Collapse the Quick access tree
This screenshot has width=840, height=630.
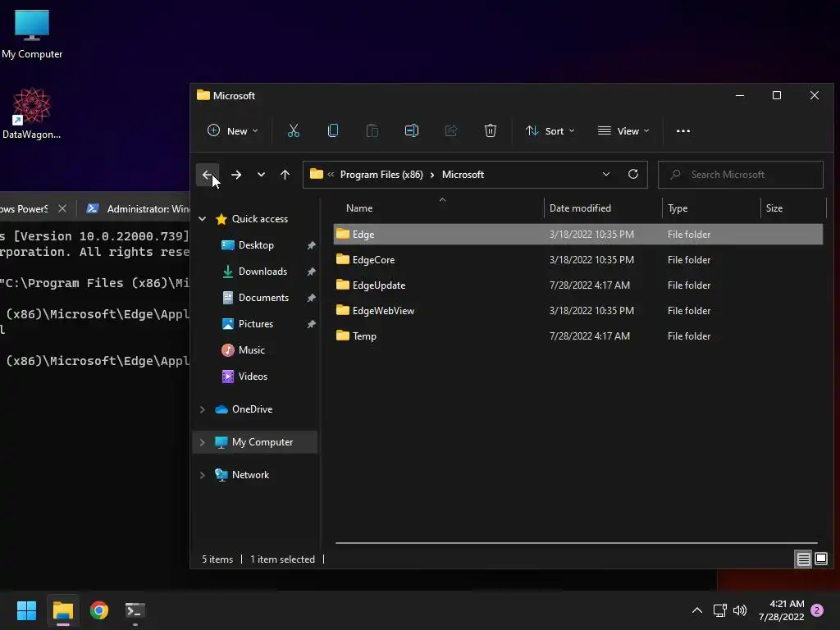point(202,218)
